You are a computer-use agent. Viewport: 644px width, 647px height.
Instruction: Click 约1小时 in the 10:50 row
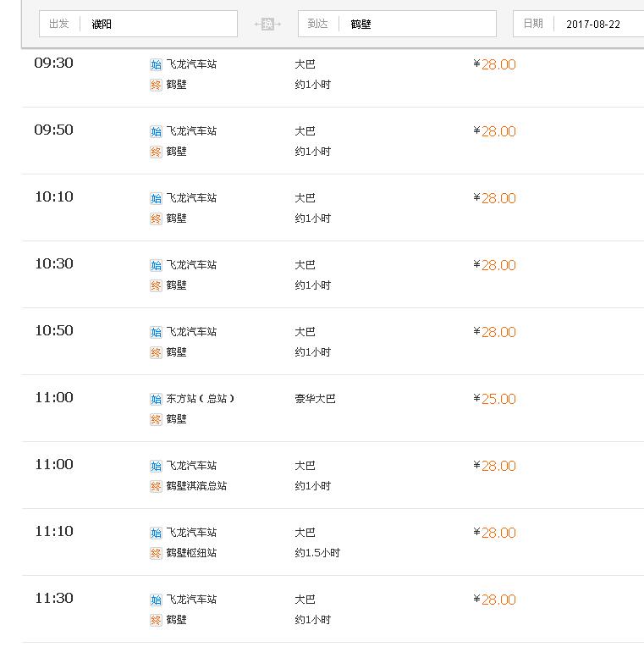[312, 352]
